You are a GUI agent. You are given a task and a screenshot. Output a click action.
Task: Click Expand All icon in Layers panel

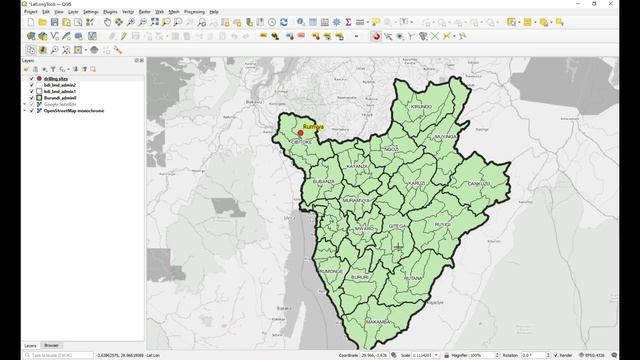tap(76, 69)
